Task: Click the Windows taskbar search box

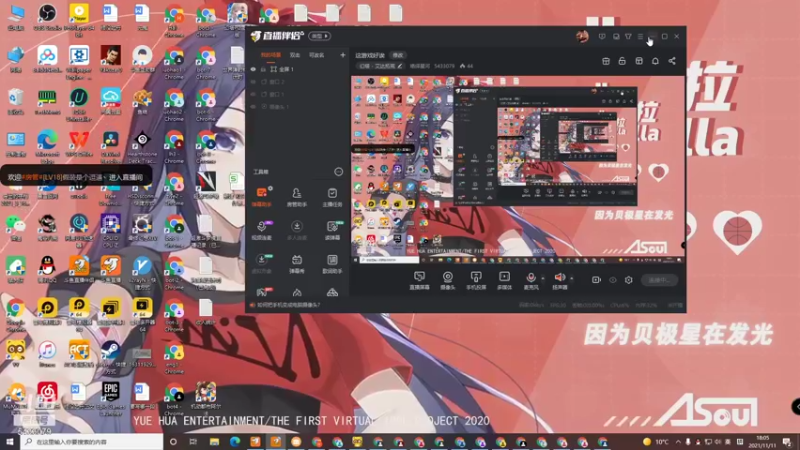Action: [92, 442]
